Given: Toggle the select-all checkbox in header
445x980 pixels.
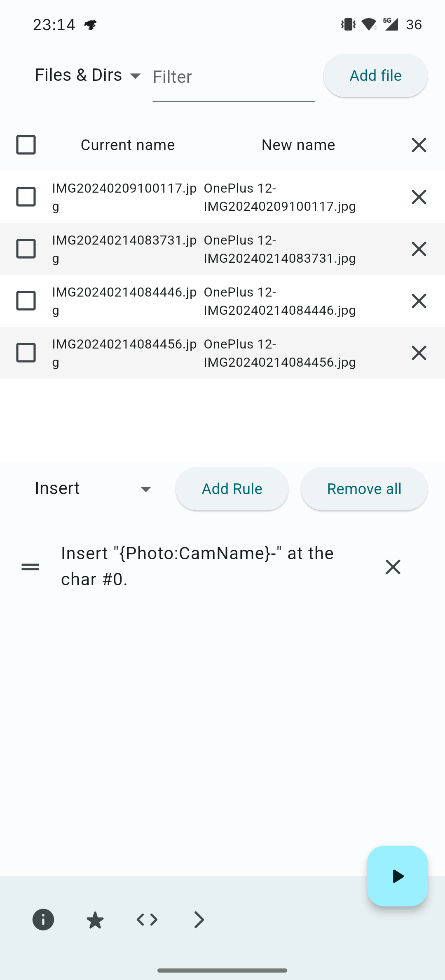Looking at the screenshot, I should point(26,145).
